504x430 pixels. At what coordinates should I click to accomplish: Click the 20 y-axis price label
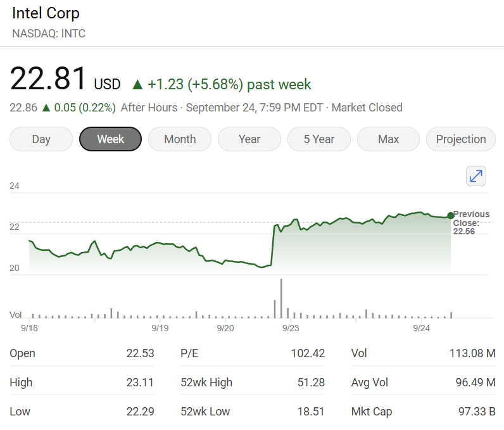14,268
